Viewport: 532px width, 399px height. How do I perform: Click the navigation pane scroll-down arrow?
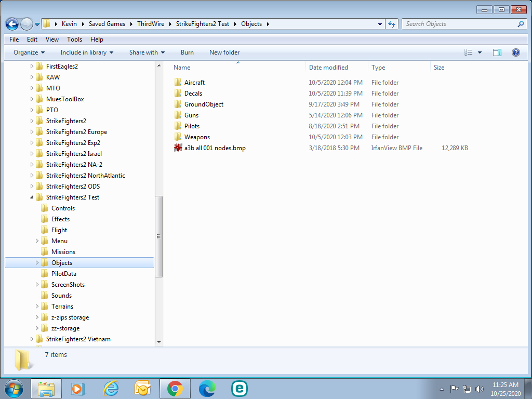[159, 342]
